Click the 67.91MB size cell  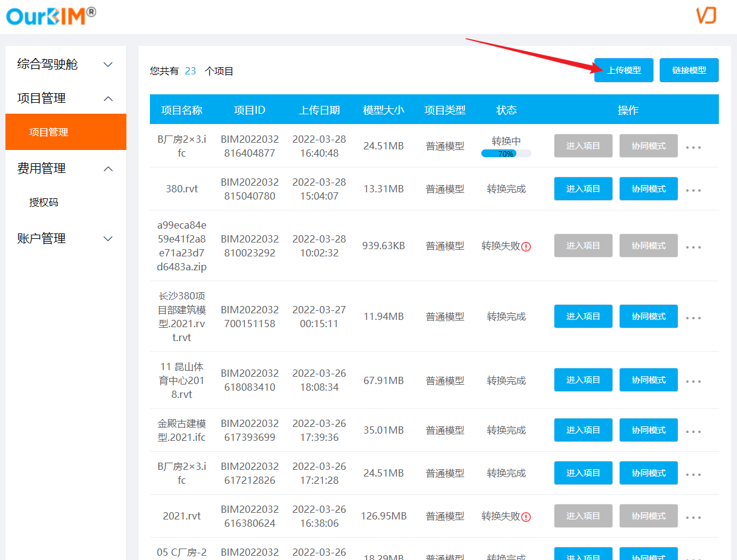(x=383, y=380)
